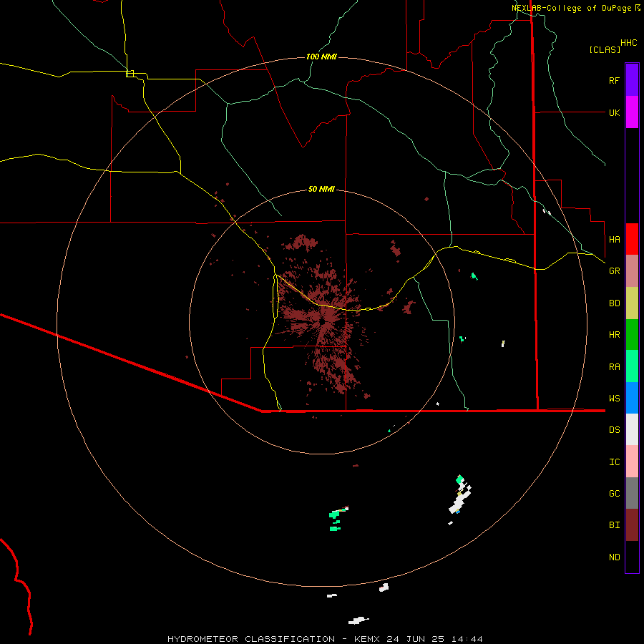Click the 24 JUN 25 date text

click(x=415, y=639)
